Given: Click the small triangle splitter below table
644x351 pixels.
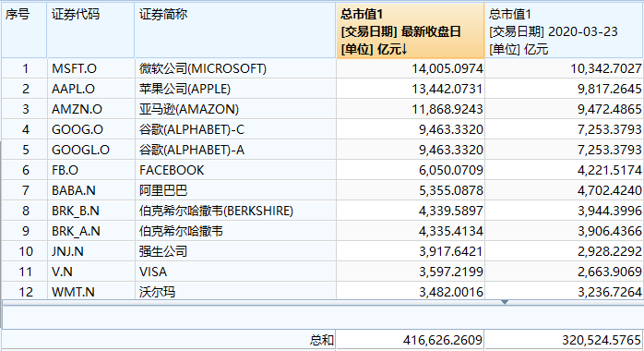Looking at the screenshot, I should point(505,302).
